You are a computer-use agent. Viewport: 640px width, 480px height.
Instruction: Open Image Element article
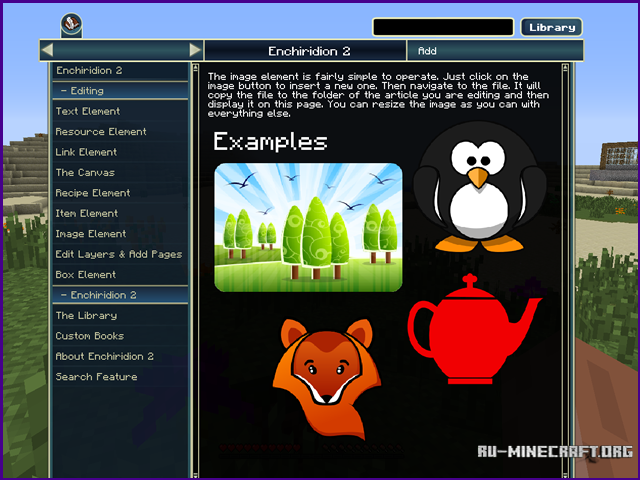click(x=120, y=233)
